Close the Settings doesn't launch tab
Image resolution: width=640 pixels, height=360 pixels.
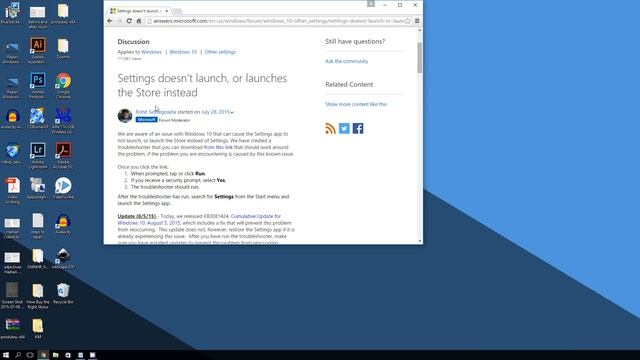[167, 11]
